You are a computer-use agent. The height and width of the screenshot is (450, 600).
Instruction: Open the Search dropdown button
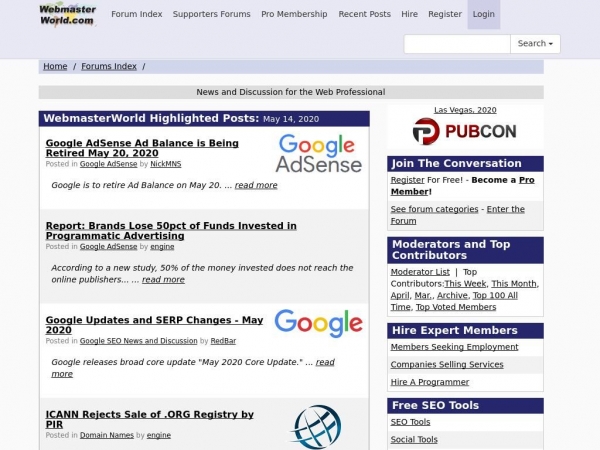pyautogui.click(x=535, y=44)
